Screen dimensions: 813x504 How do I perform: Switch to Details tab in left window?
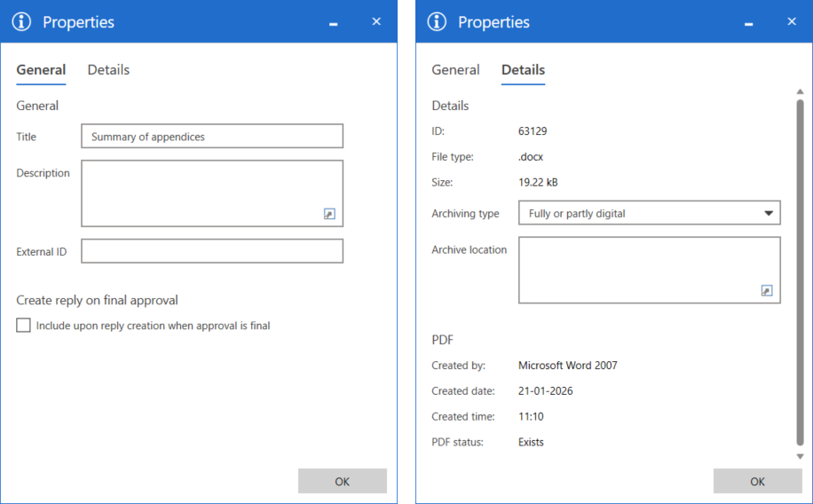[x=108, y=70]
